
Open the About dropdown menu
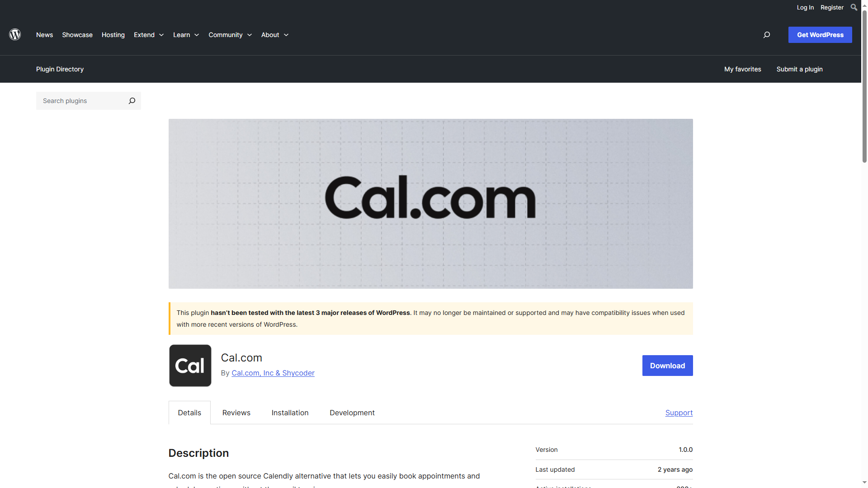(275, 34)
